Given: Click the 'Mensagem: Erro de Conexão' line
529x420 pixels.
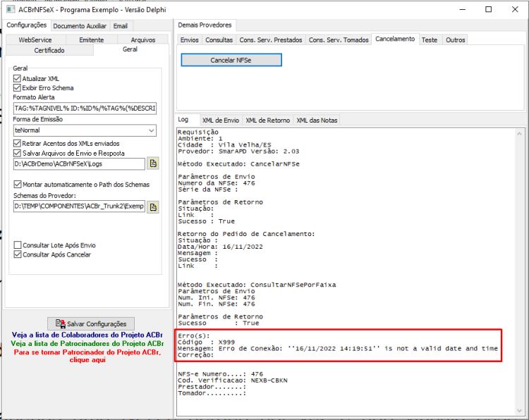Looking at the screenshot, I should point(338,349).
